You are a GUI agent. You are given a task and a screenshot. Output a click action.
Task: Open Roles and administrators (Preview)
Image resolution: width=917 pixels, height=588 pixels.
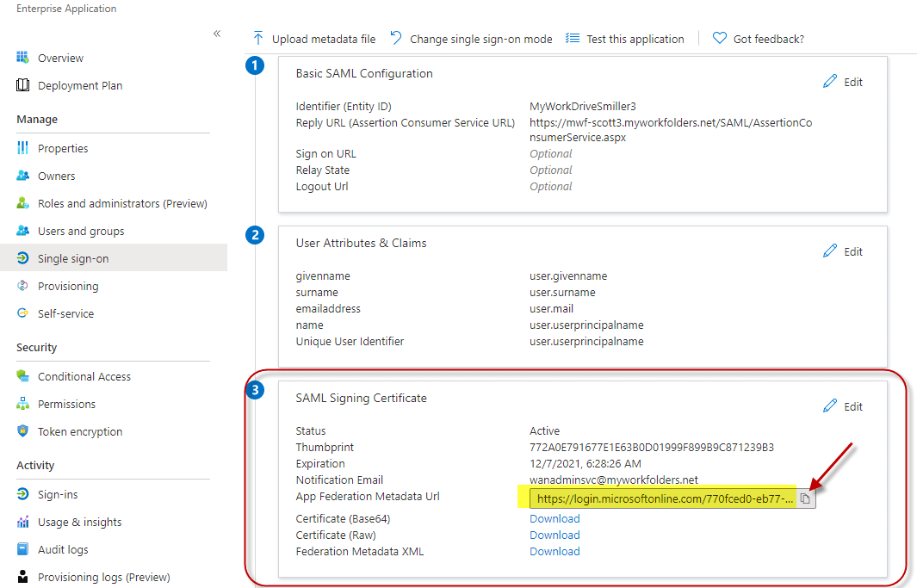[122, 203]
